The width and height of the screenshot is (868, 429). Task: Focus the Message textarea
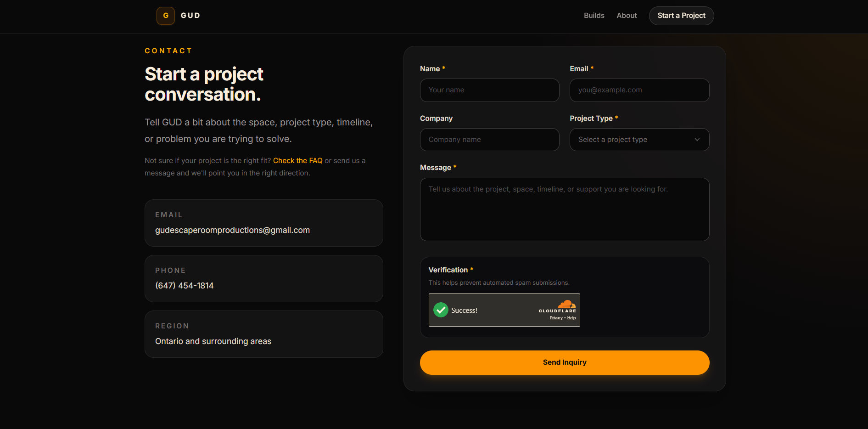tap(565, 209)
